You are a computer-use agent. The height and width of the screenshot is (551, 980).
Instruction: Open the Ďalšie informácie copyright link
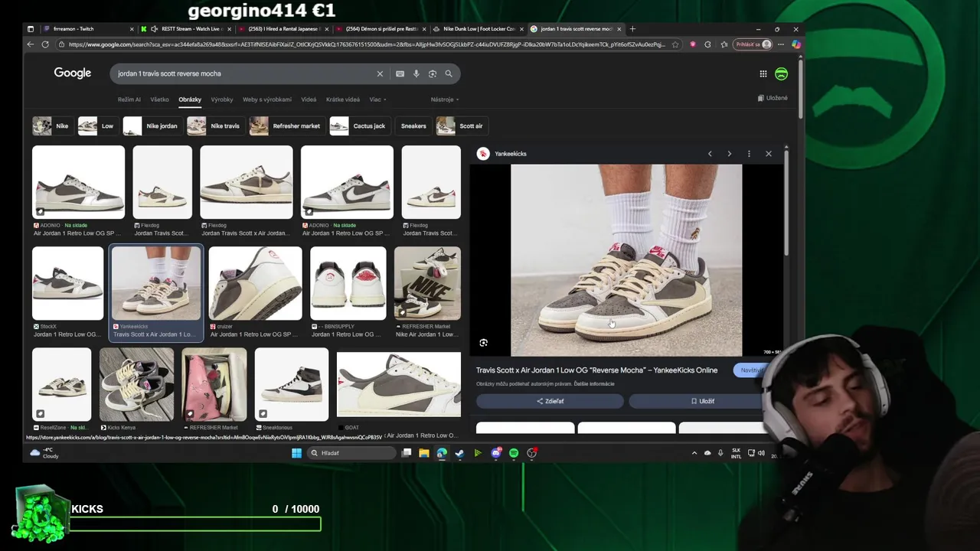click(x=596, y=383)
